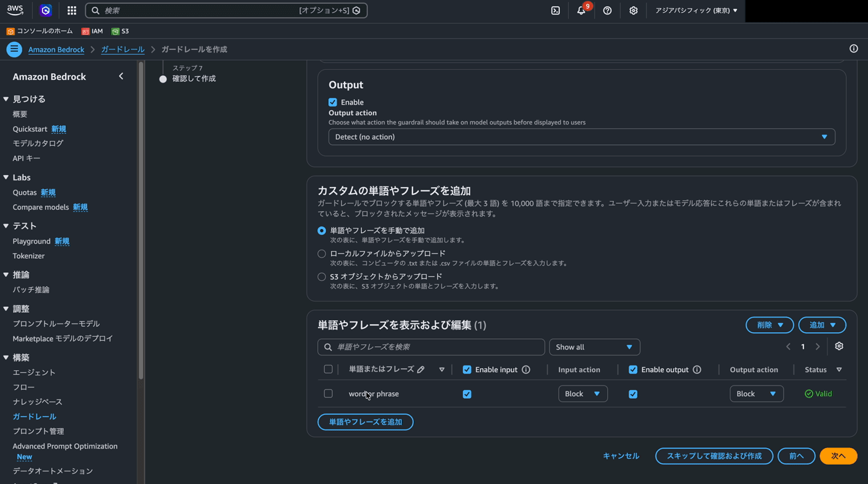Screen dimensions: 868x484
Task: Open the info panel icon at right
Action: coord(853,49)
